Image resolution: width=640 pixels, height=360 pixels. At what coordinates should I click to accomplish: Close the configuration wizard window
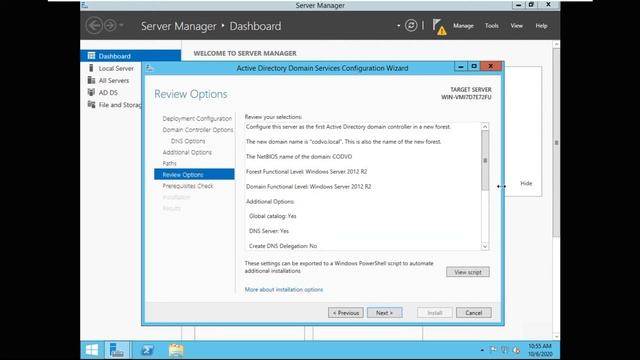tap(491, 66)
